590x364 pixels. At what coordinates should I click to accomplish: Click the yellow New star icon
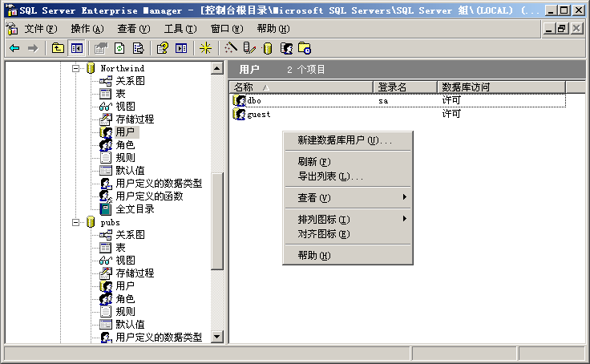[205, 48]
